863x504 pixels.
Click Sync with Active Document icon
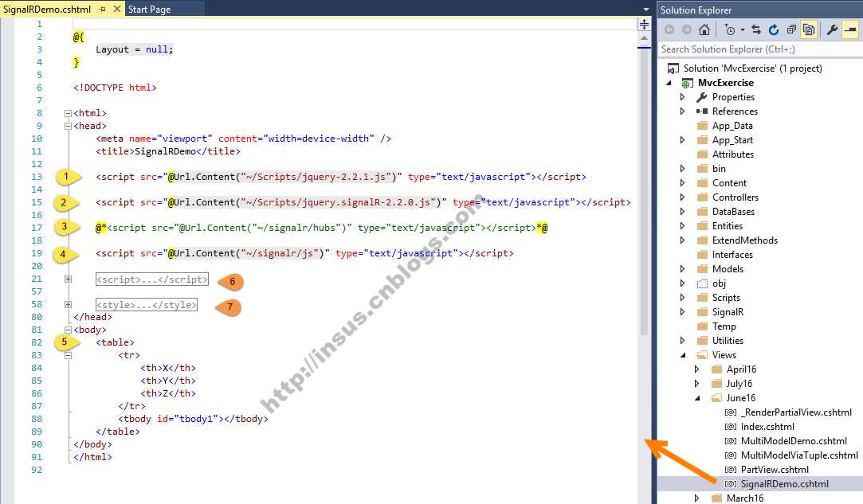[x=756, y=29]
